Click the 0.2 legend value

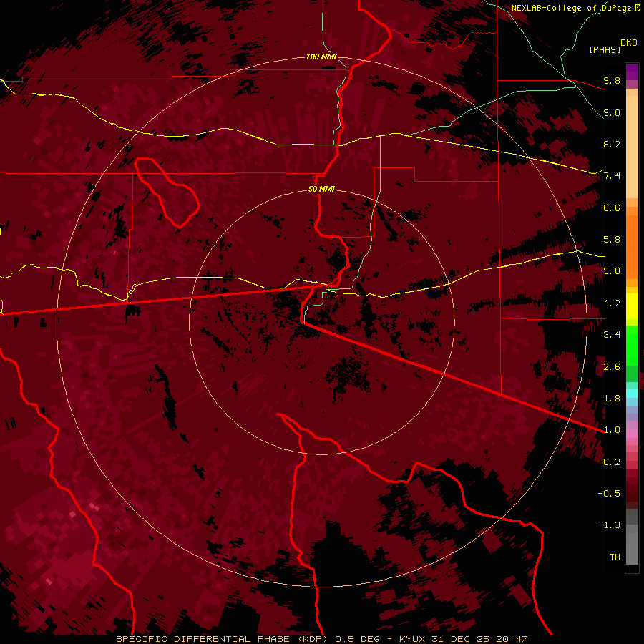pos(612,462)
